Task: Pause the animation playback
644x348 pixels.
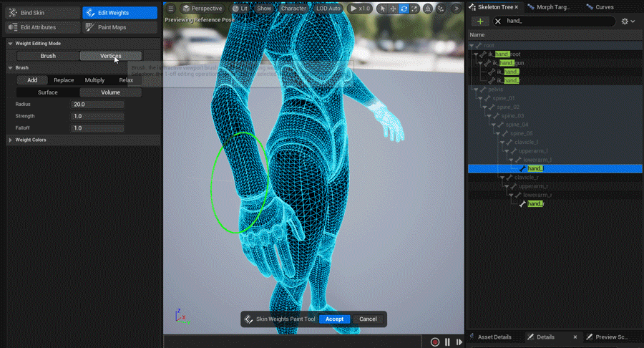Action: [447, 342]
